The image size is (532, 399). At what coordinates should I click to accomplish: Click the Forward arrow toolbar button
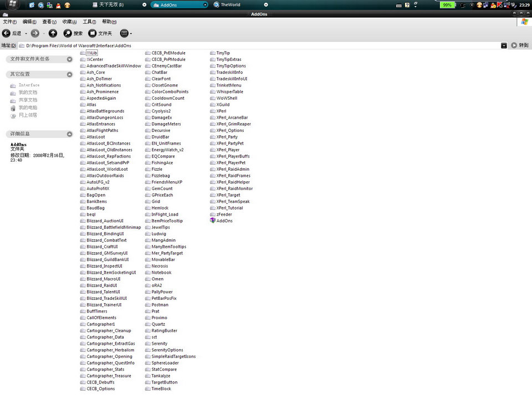35,33
